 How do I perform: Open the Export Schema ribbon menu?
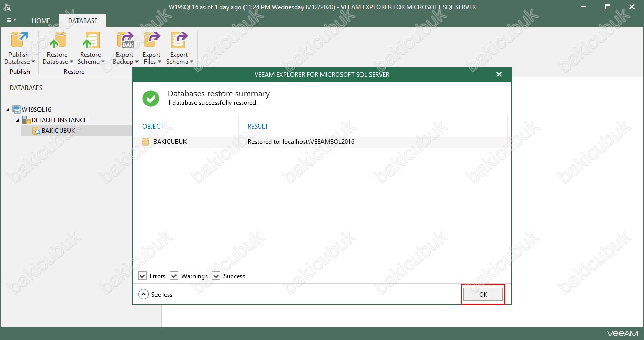180,48
